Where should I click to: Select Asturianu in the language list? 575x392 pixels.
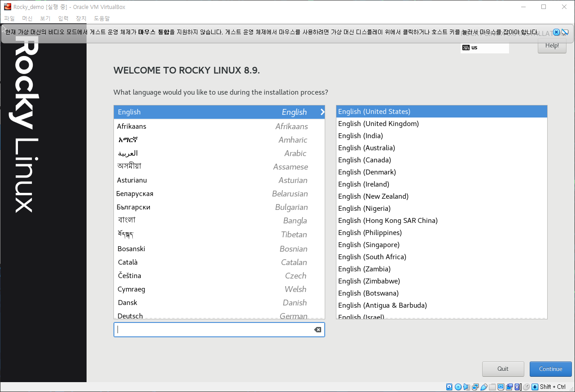coord(219,180)
